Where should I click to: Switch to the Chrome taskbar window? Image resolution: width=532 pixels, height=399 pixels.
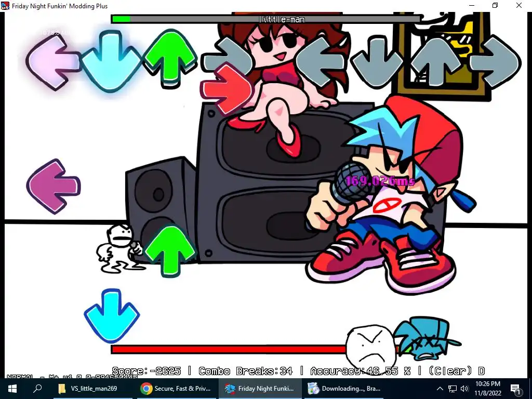point(177,389)
